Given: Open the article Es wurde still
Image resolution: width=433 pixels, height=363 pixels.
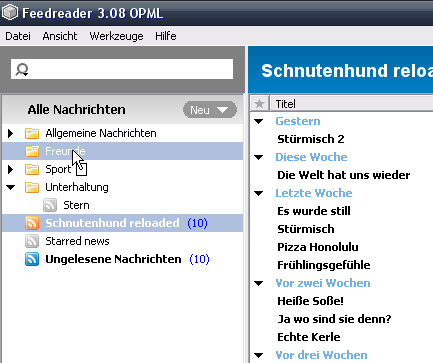Looking at the screenshot, I should (314, 211).
